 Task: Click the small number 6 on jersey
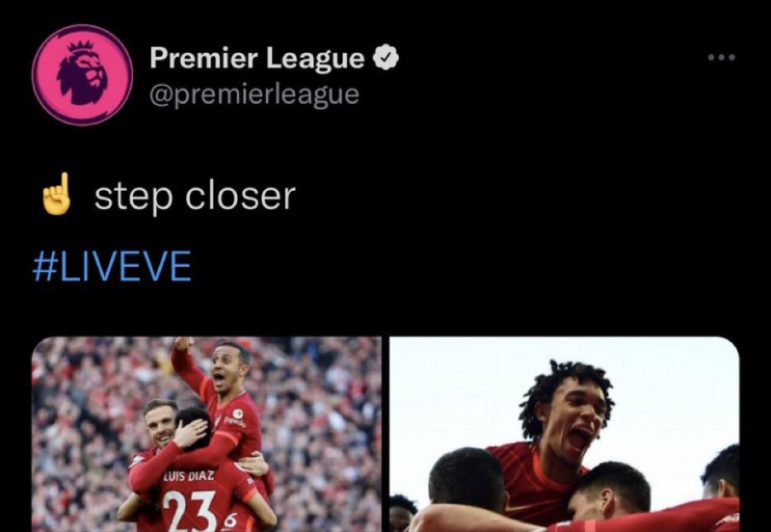click(x=230, y=520)
